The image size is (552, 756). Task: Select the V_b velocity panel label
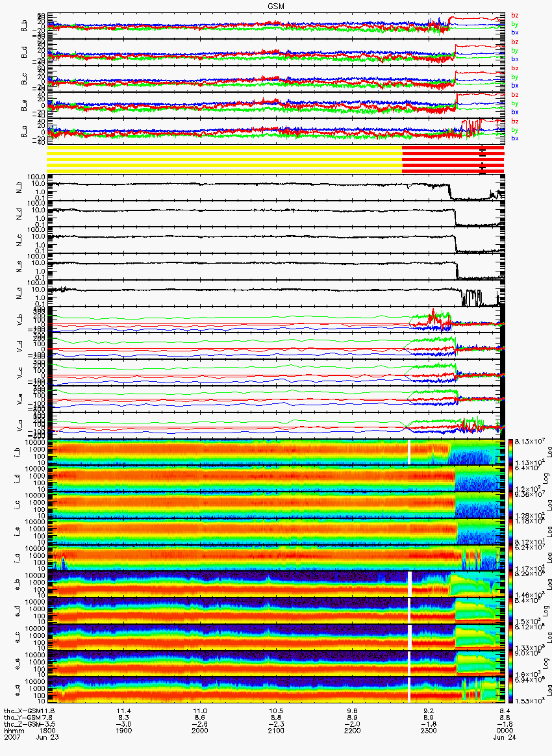(x=19, y=320)
